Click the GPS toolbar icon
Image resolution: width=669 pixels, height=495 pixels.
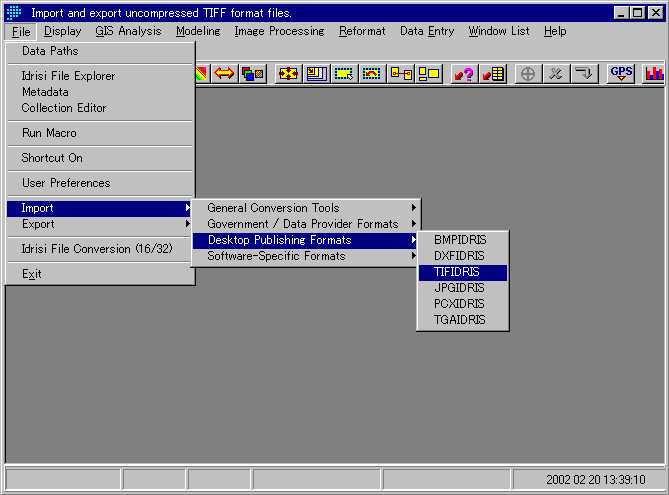(x=621, y=74)
